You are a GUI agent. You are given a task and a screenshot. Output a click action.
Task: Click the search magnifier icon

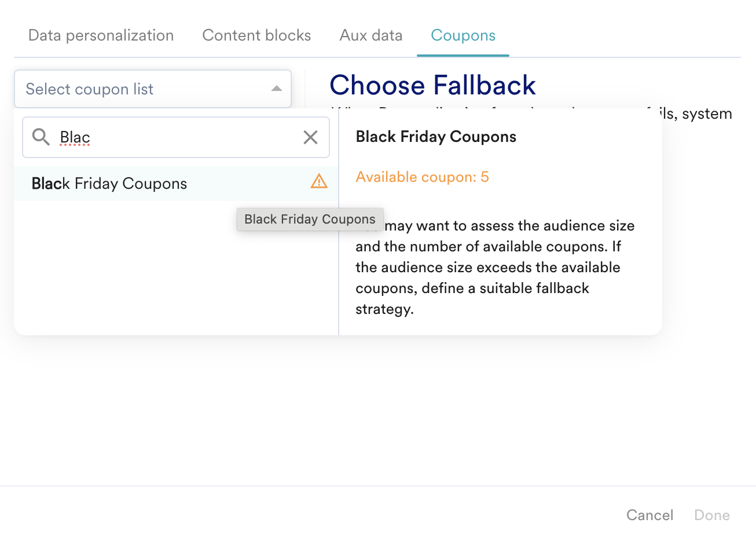[41, 137]
